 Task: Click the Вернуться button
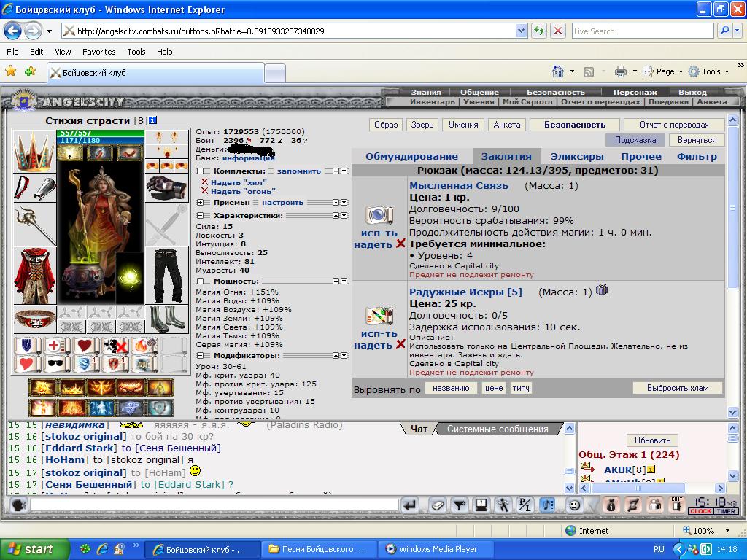[697, 140]
